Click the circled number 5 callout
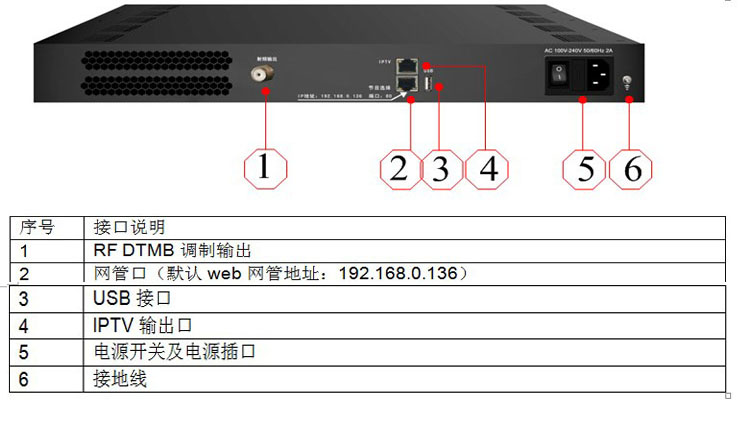This screenshot has width=750, height=447. 584,169
